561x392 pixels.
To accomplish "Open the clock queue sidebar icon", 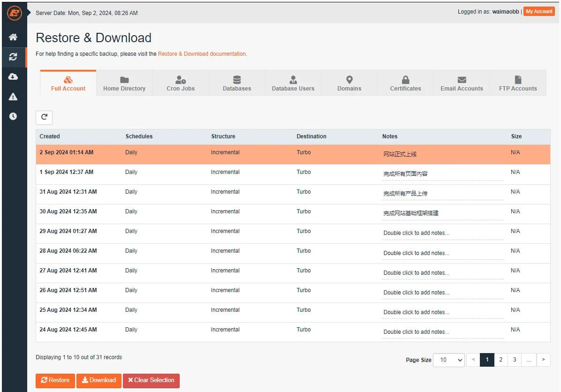I will click(13, 116).
